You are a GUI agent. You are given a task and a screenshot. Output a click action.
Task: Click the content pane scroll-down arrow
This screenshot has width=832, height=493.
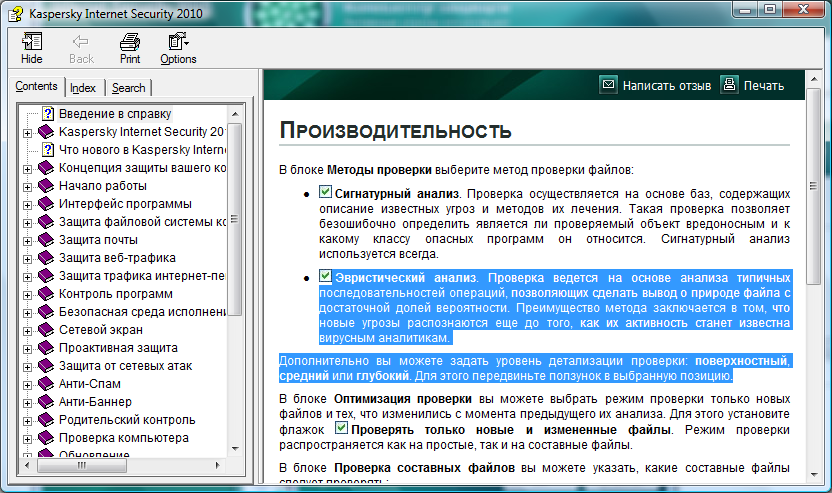tap(813, 475)
